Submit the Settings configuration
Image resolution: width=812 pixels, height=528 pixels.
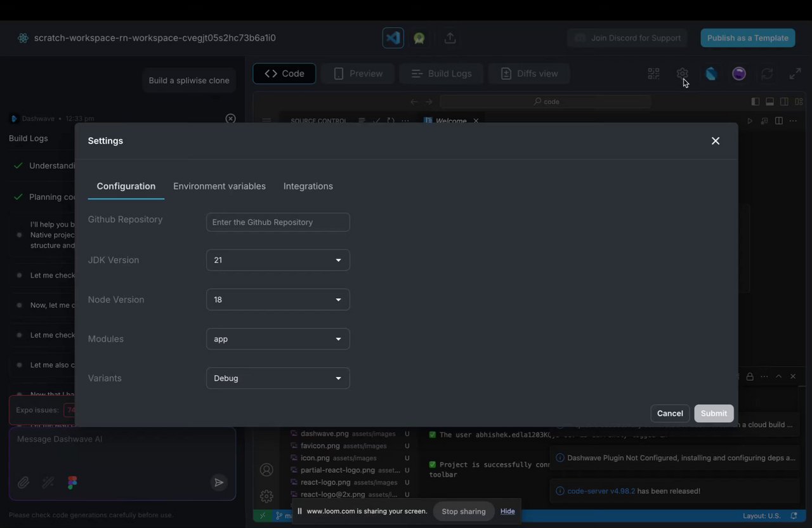click(x=714, y=413)
